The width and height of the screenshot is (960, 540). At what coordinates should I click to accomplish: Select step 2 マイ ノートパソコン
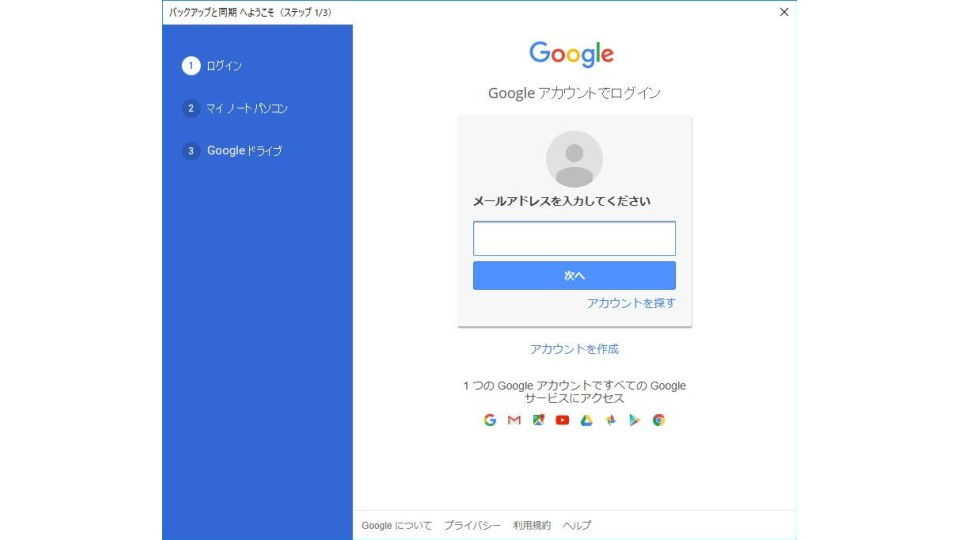point(234,108)
